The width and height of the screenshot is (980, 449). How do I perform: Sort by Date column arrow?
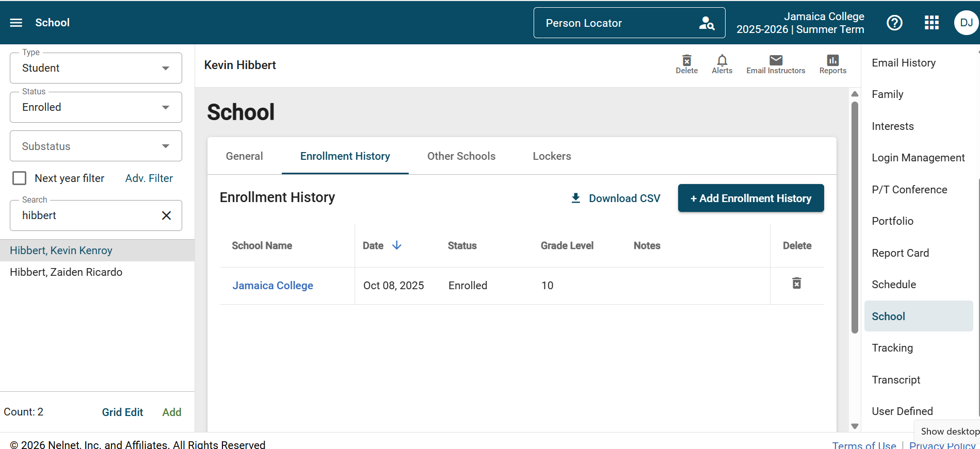397,245
